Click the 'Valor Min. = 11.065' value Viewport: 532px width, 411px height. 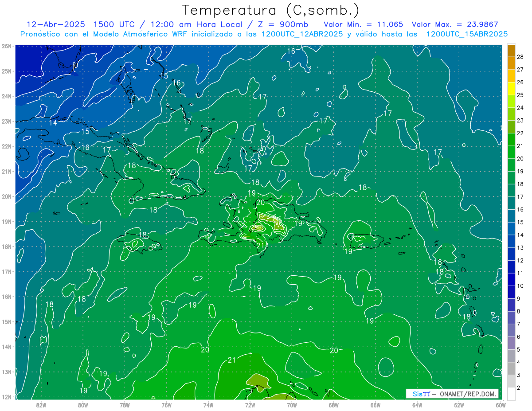[364, 24]
